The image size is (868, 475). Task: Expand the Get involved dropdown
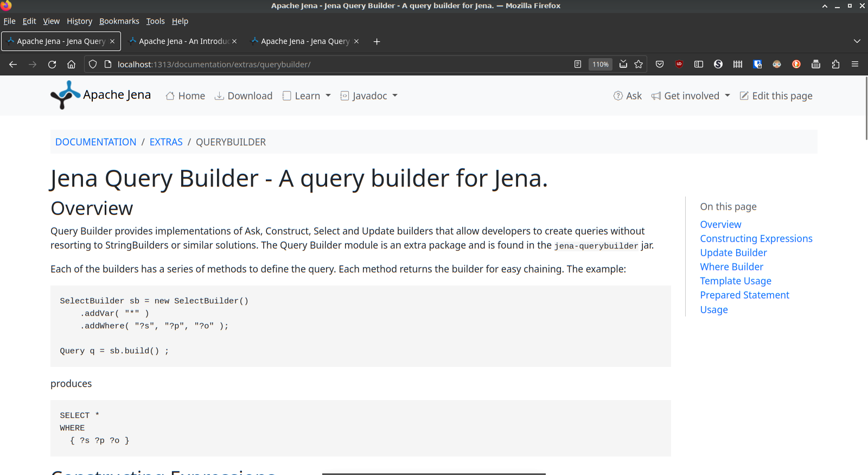coord(691,96)
